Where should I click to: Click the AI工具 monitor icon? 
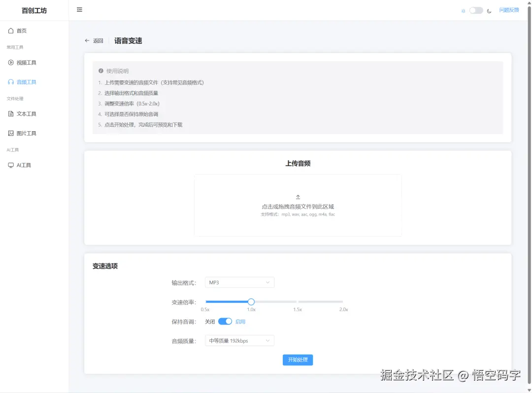[11, 165]
